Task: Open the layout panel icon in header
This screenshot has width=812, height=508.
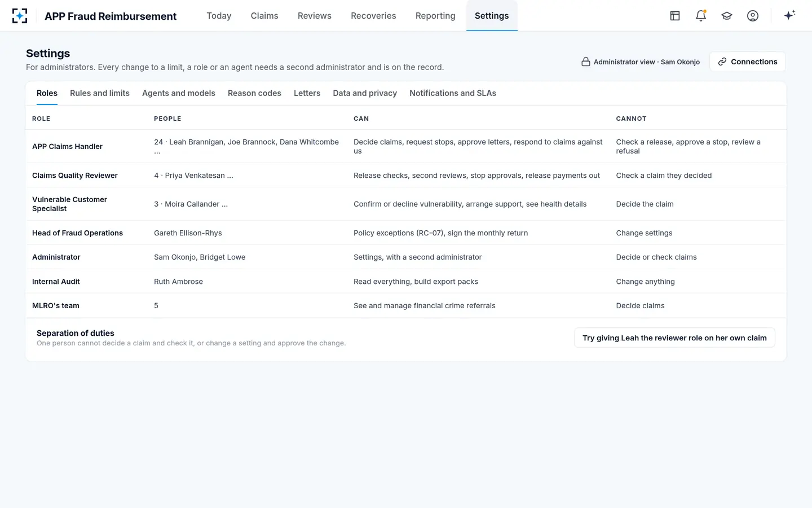Action: tap(675, 16)
